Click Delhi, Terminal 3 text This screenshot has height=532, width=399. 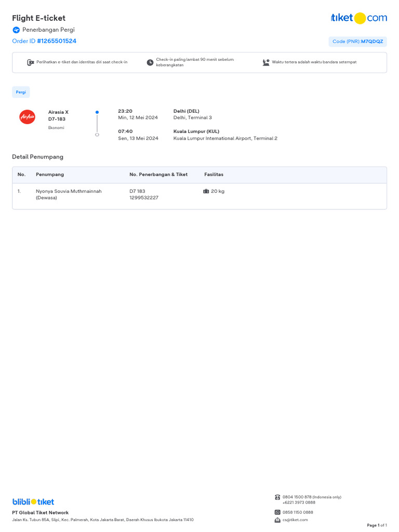[x=192, y=118]
